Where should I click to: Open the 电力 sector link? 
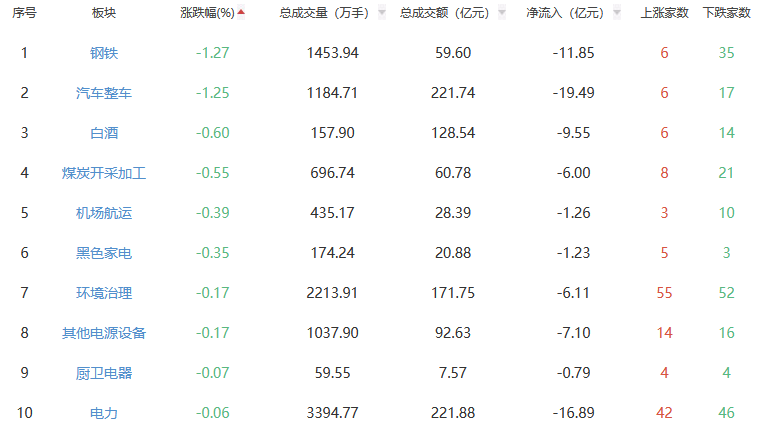pyautogui.click(x=103, y=413)
